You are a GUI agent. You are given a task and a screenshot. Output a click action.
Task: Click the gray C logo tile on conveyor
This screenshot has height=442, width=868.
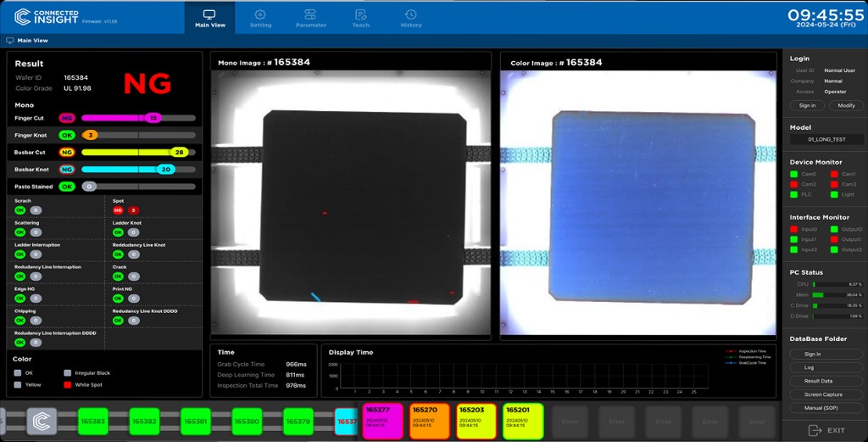(42, 422)
